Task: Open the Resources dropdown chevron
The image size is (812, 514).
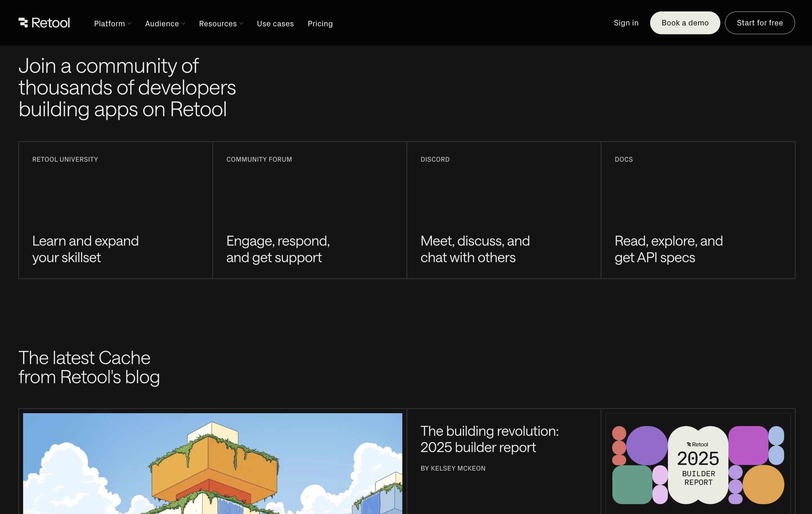Action: [242, 24]
